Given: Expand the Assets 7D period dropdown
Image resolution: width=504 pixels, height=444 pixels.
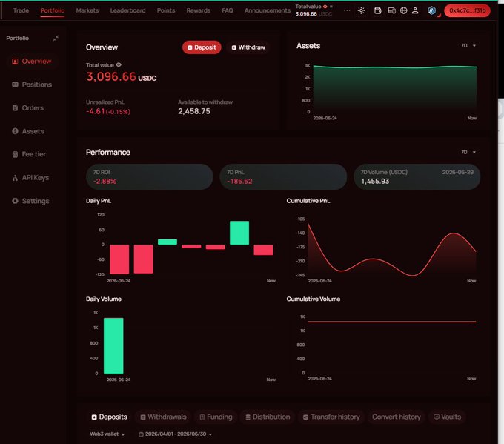Looking at the screenshot, I should click(x=468, y=46).
